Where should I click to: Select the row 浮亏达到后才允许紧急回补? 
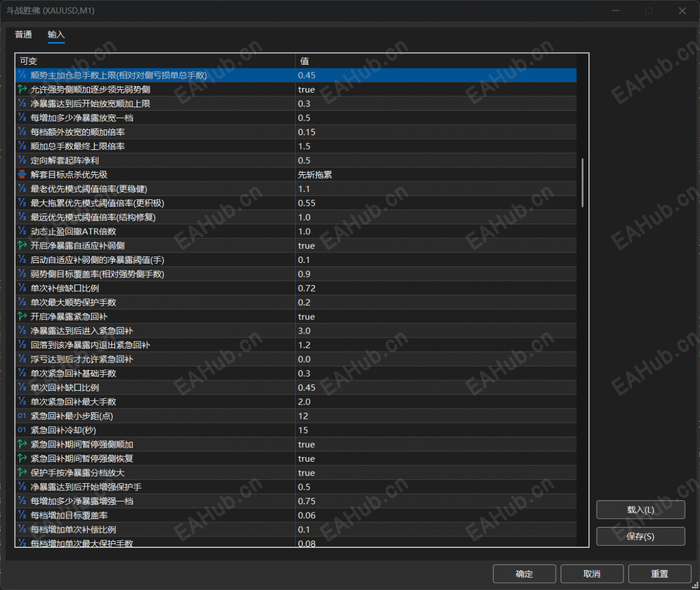296,359
